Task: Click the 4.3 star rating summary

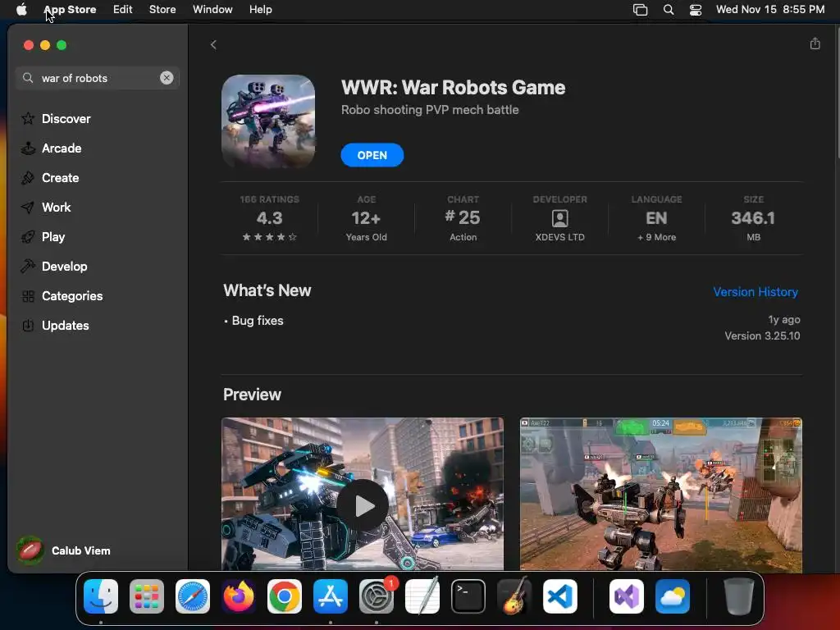Action: (269, 219)
